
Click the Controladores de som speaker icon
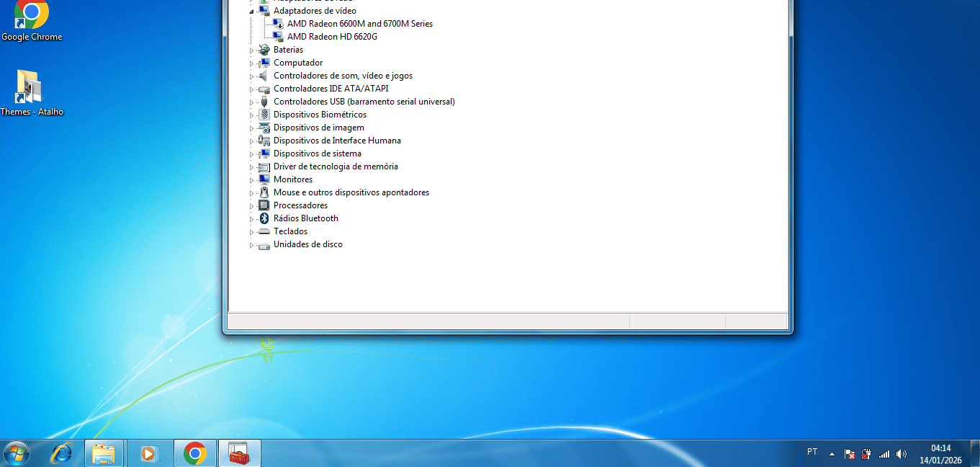click(264, 76)
